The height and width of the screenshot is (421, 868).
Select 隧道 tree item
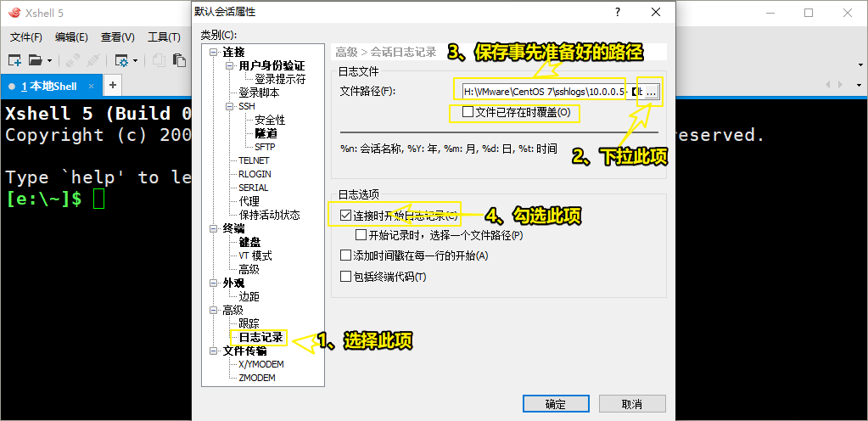click(x=266, y=133)
